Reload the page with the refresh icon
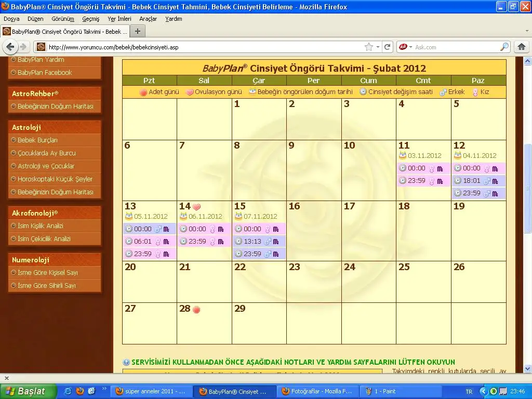Viewport: 532px width, 399px height. tap(387, 47)
